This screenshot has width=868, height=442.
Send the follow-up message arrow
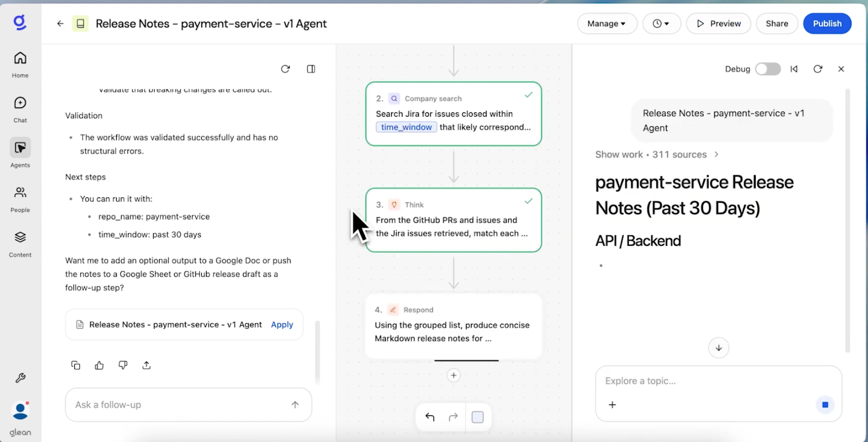[x=295, y=405]
